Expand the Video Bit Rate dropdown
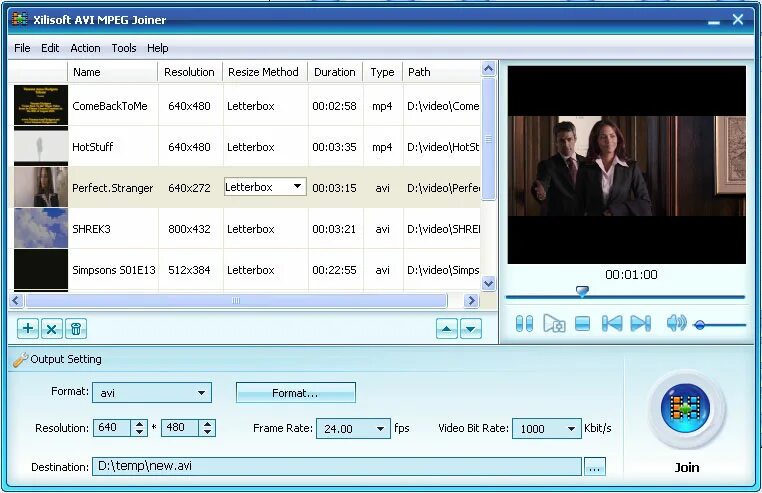 (571, 429)
